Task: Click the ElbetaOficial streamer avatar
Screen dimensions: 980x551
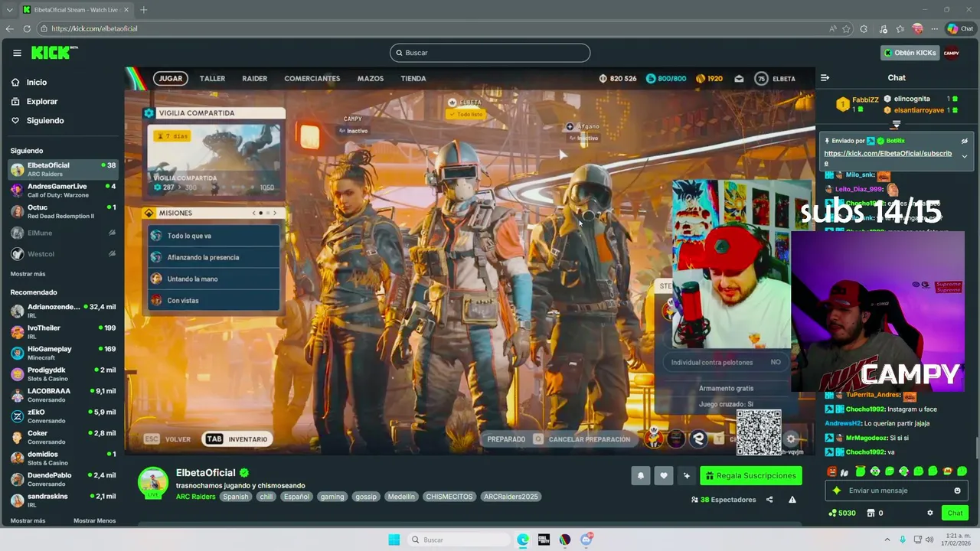Action: (153, 482)
